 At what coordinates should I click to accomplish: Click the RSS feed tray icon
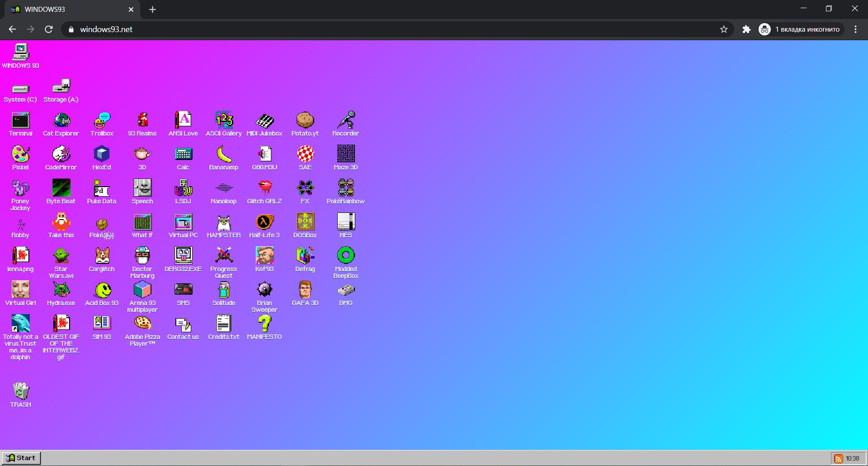(839, 458)
